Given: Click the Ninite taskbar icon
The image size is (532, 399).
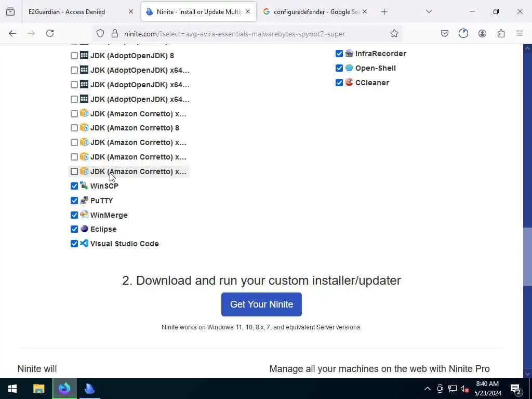Looking at the screenshot, I should [89, 389].
